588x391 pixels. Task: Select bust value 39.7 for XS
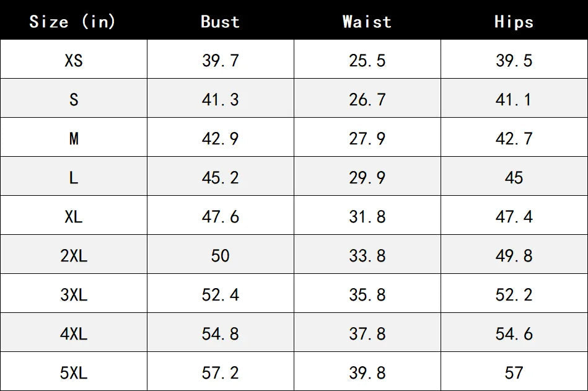tap(220, 60)
